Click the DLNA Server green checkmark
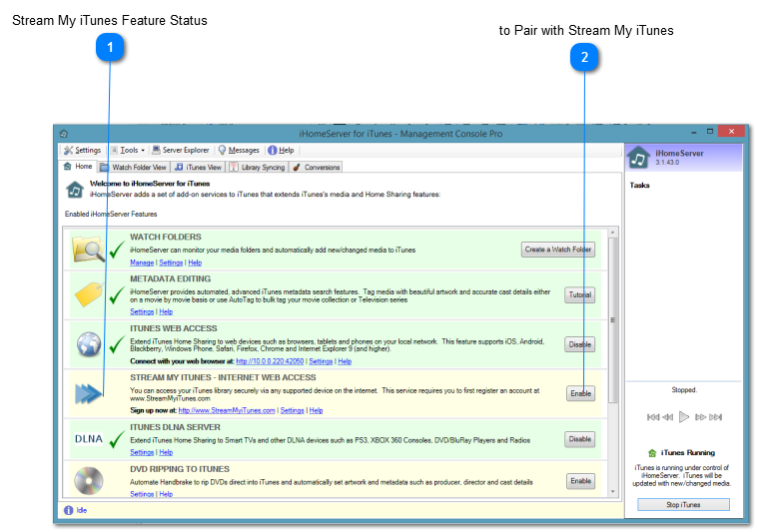Screen dimensions: 757x532 coord(117,439)
